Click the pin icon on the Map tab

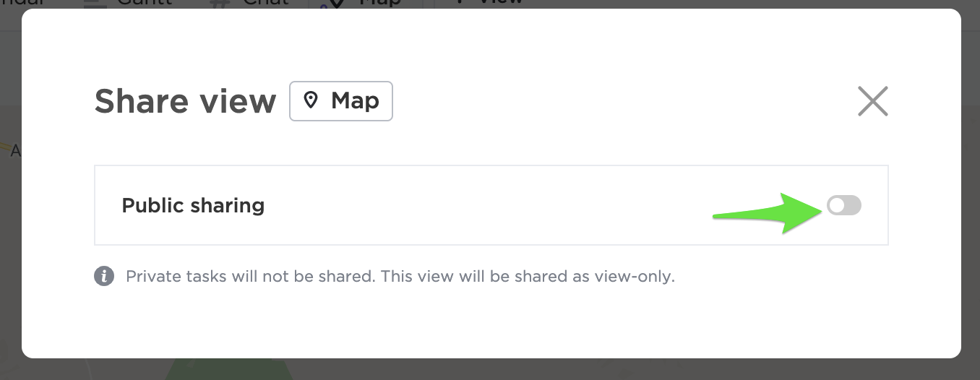[333, 4]
